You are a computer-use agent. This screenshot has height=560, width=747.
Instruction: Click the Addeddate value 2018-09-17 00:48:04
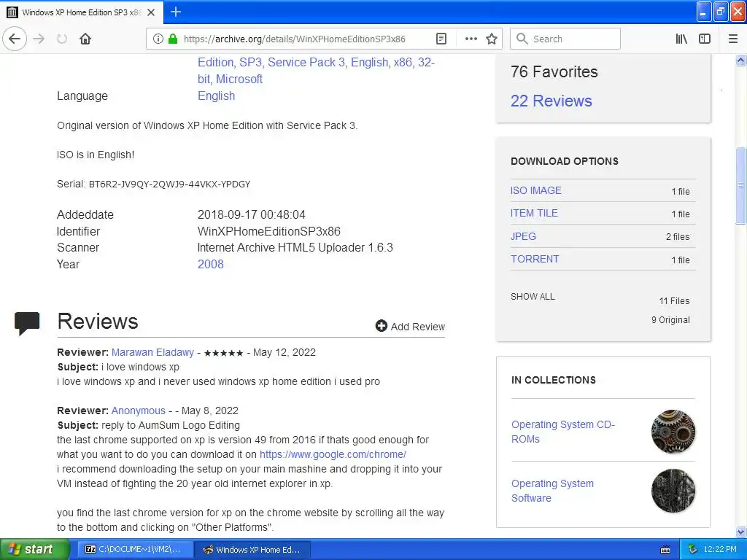point(251,215)
